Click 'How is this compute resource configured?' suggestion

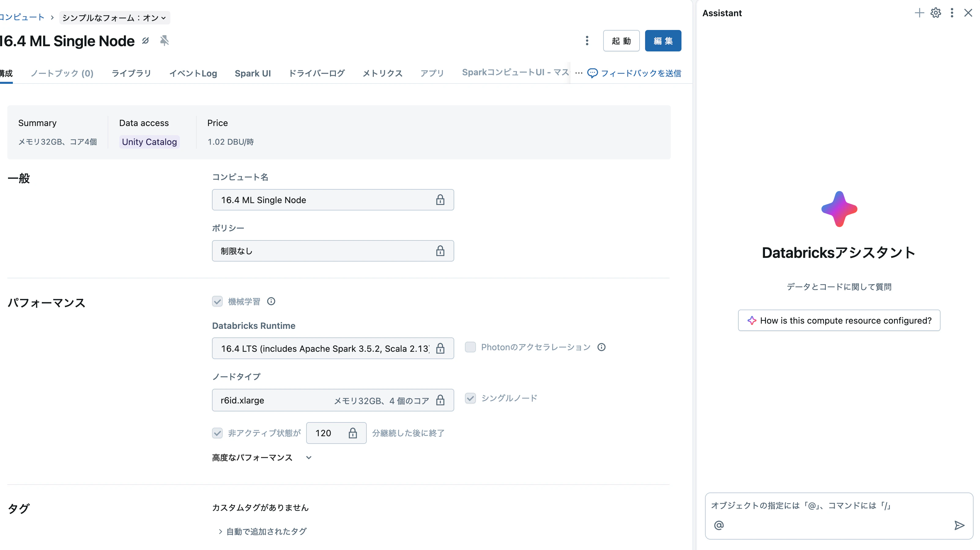click(x=839, y=320)
